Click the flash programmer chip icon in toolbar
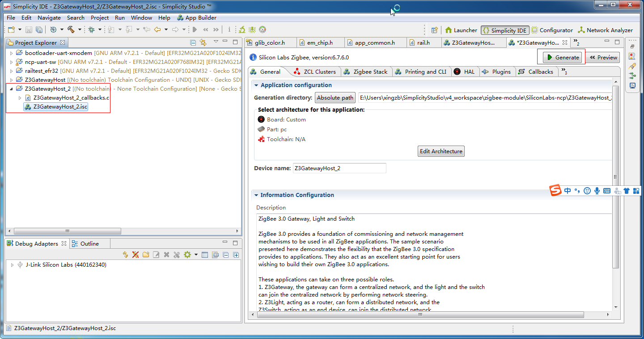644x339 pixels. point(252,30)
